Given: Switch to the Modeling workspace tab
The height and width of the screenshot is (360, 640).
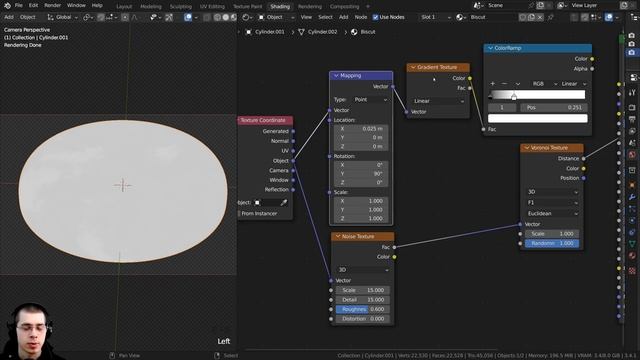Looking at the screenshot, I should point(151,7).
